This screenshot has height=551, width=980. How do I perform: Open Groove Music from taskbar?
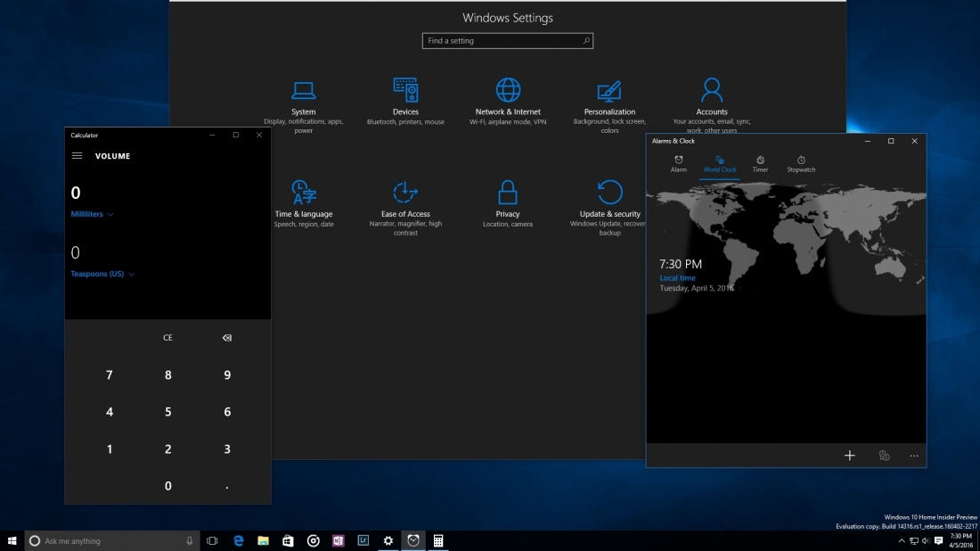(x=313, y=540)
